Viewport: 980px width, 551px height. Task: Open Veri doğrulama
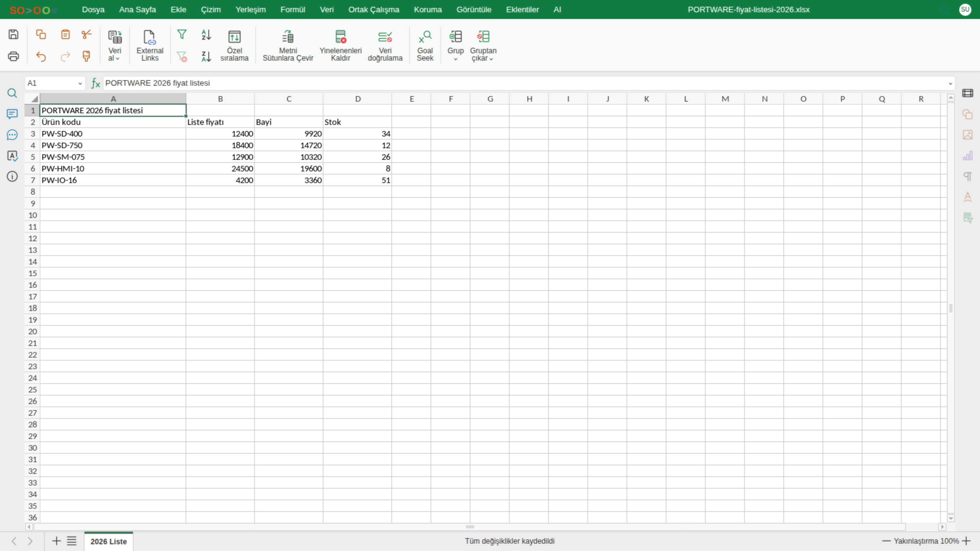point(385,46)
